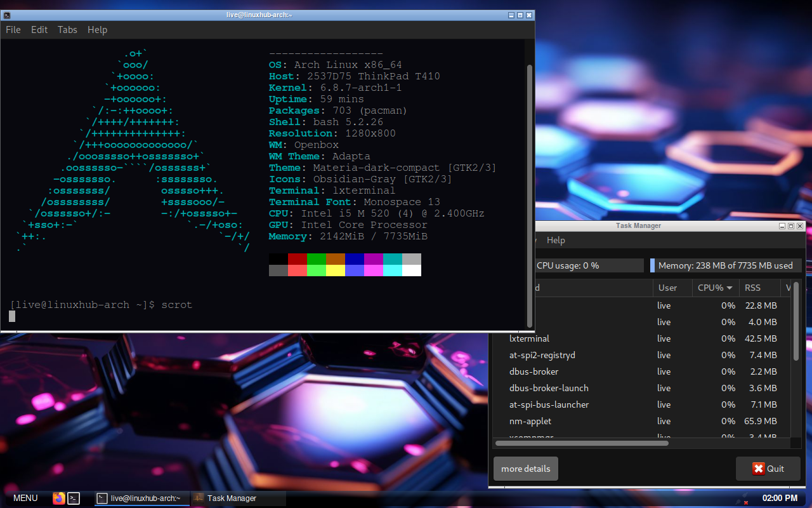812x508 pixels.
Task: Click the 3.6 MB RSS value
Action: 763,388
